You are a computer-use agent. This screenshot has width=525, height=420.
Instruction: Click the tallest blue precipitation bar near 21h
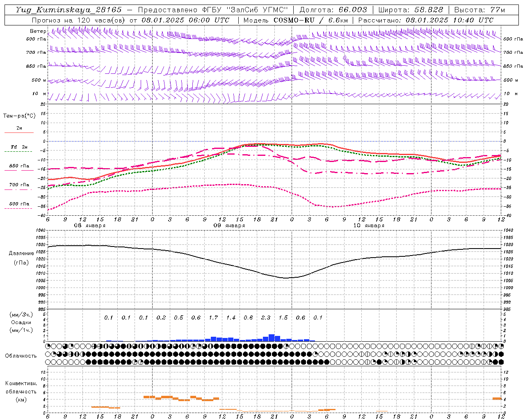272,338
